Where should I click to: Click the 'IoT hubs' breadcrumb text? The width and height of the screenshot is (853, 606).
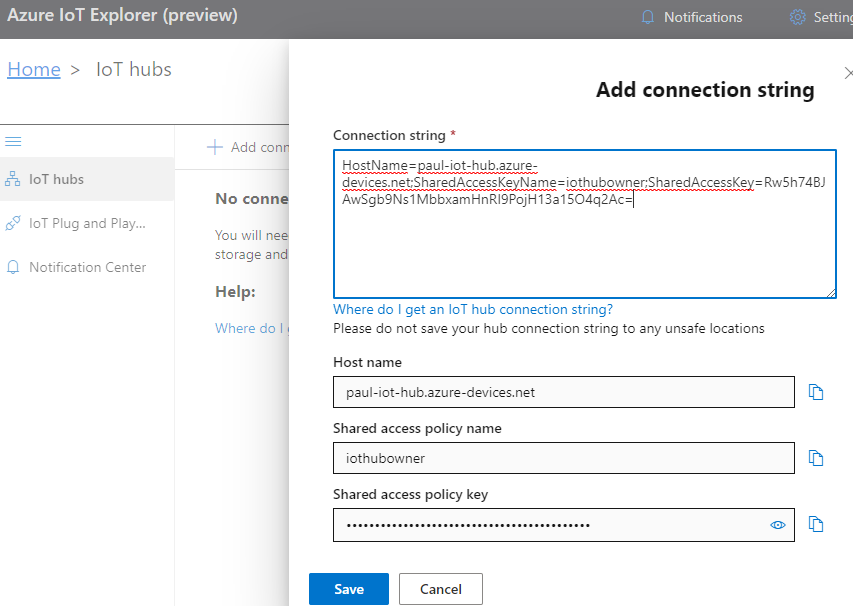134,69
